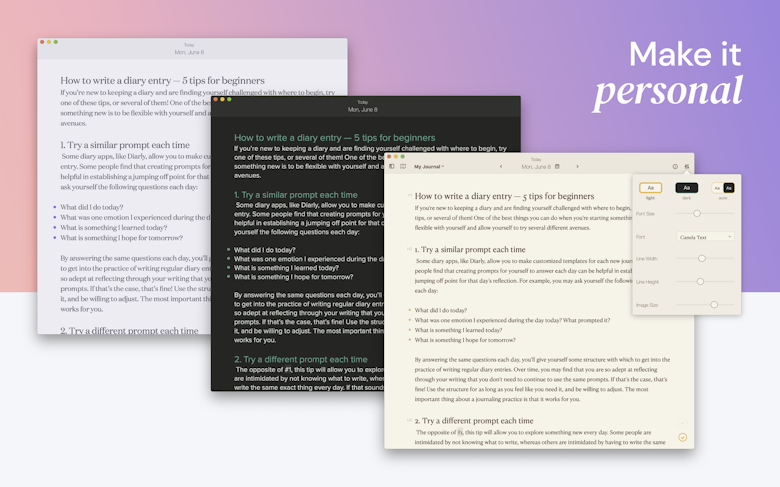Click '2. Try a different prompt each time' in cream window
This screenshot has width=780, height=487.
[x=474, y=420]
